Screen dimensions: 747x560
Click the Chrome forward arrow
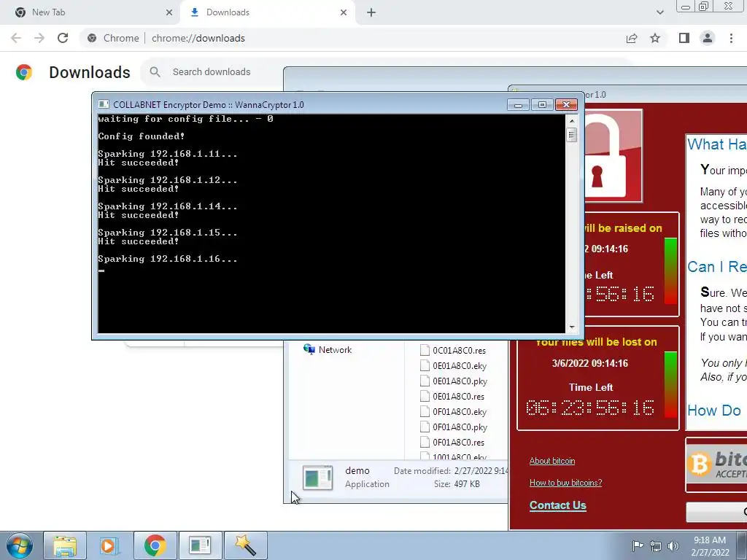click(x=39, y=38)
